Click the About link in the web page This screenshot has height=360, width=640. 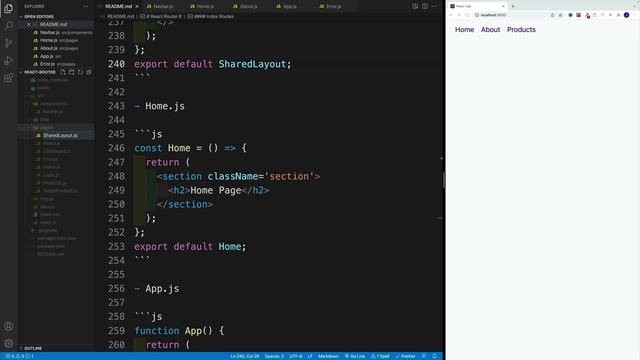[490, 29]
